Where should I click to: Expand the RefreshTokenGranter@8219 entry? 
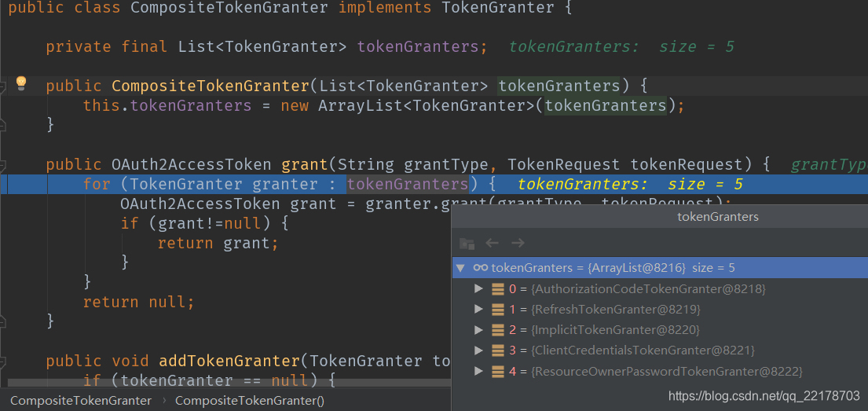point(479,310)
